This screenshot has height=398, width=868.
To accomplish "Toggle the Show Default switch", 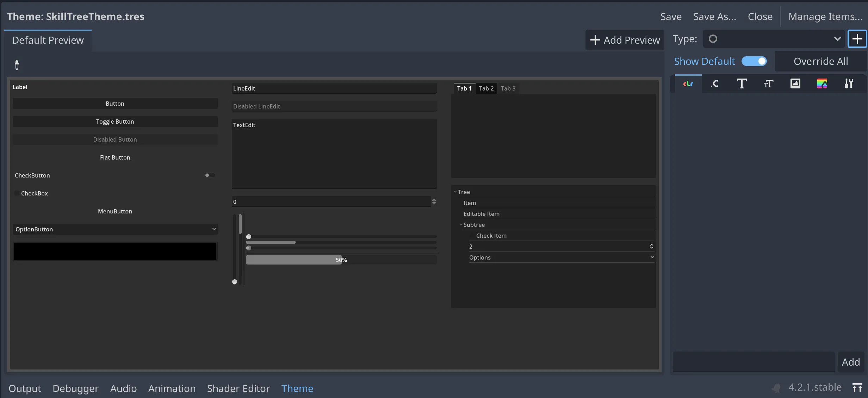I will point(754,61).
